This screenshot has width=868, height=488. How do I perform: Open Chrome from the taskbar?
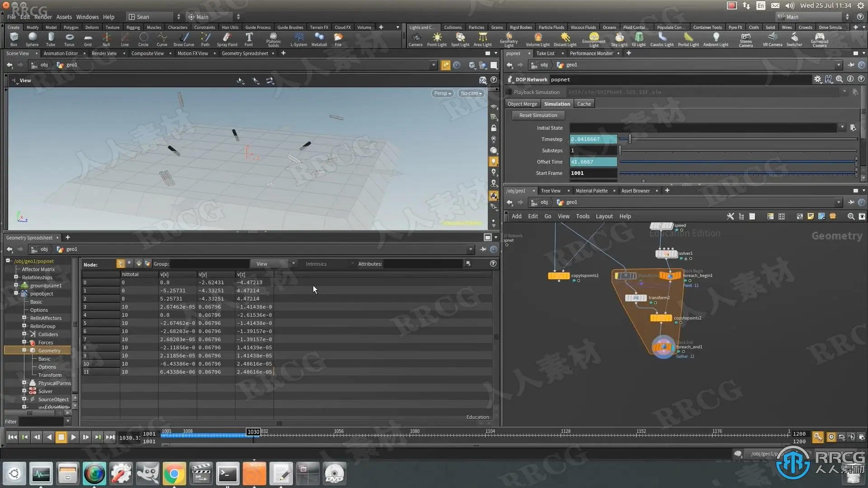pyautogui.click(x=174, y=474)
